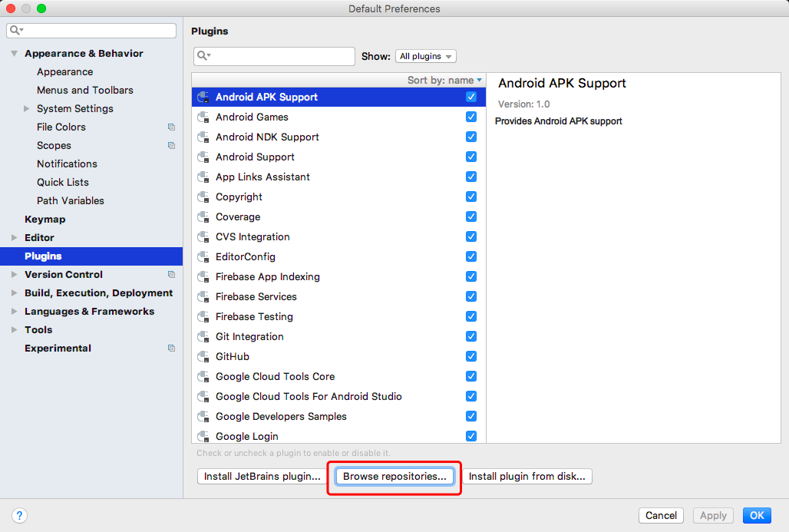Screen dimensions: 789x532
Task: Click the Firebase App Indexing plugin icon
Action: (x=203, y=277)
